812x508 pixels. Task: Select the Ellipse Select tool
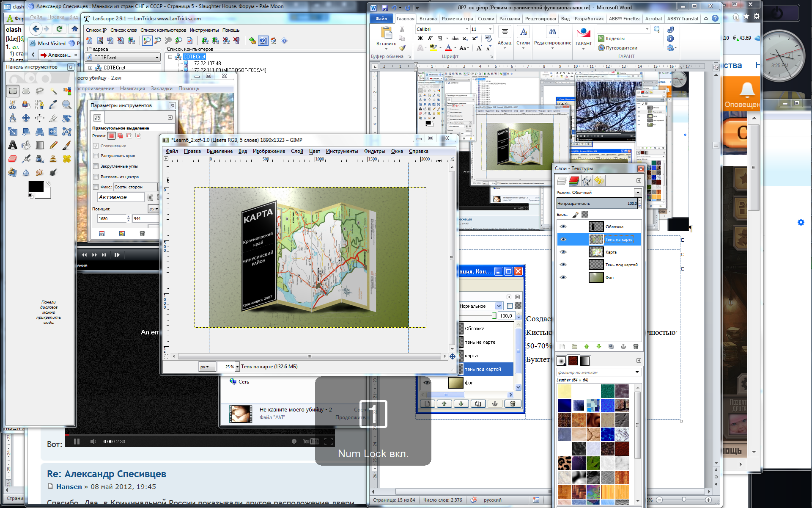(26, 91)
